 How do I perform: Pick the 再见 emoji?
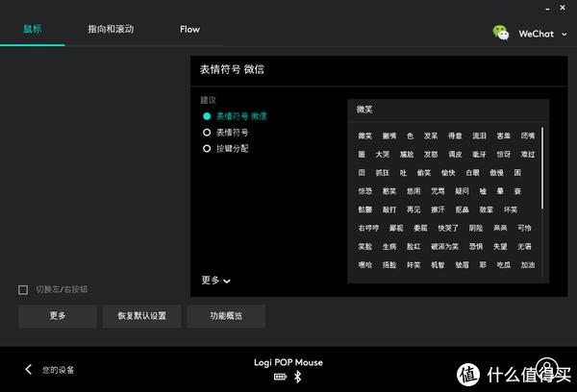pyautogui.click(x=414, y=209)
